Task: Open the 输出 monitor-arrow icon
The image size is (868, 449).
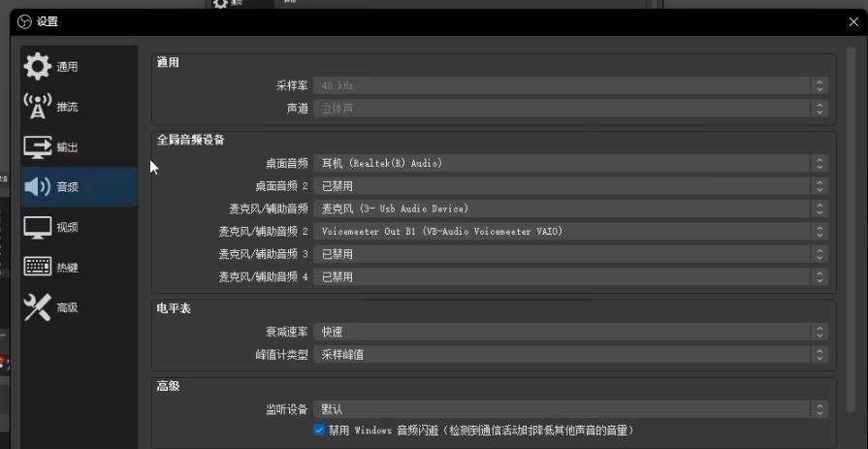Action: [37, 147]
